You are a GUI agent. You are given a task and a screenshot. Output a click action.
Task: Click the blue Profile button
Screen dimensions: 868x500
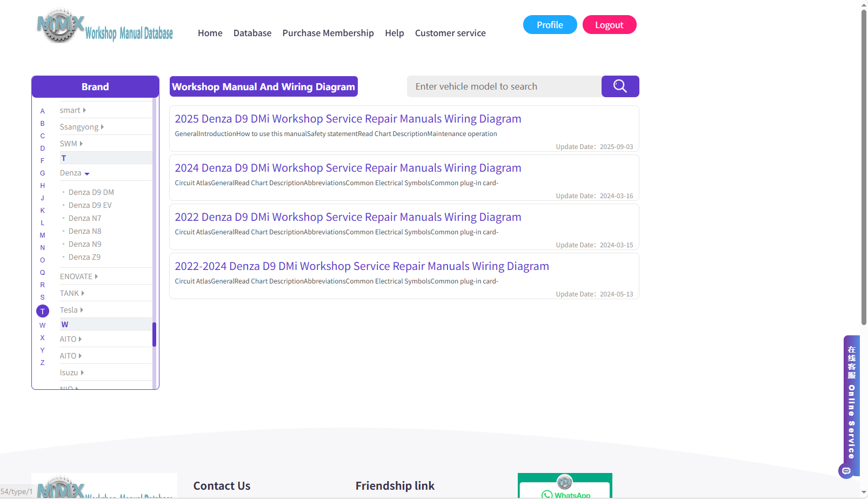click(550, 25)
